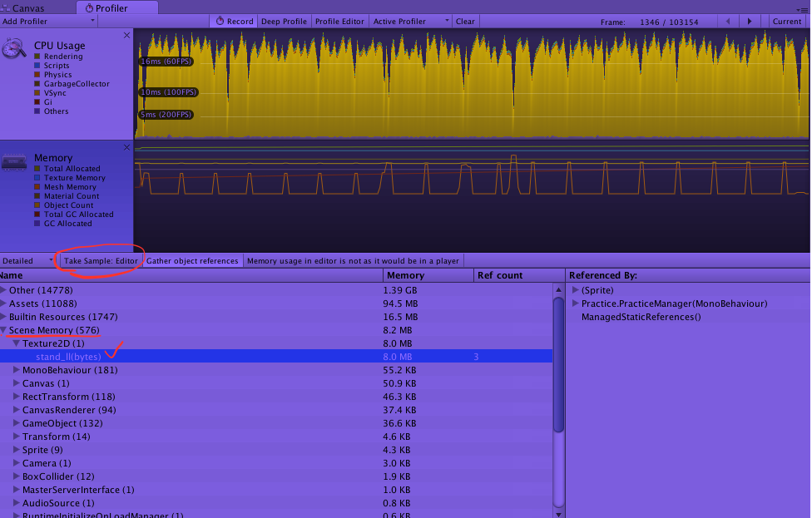
Task: Click the Memory chip module icon
Action: click(14, 162)
